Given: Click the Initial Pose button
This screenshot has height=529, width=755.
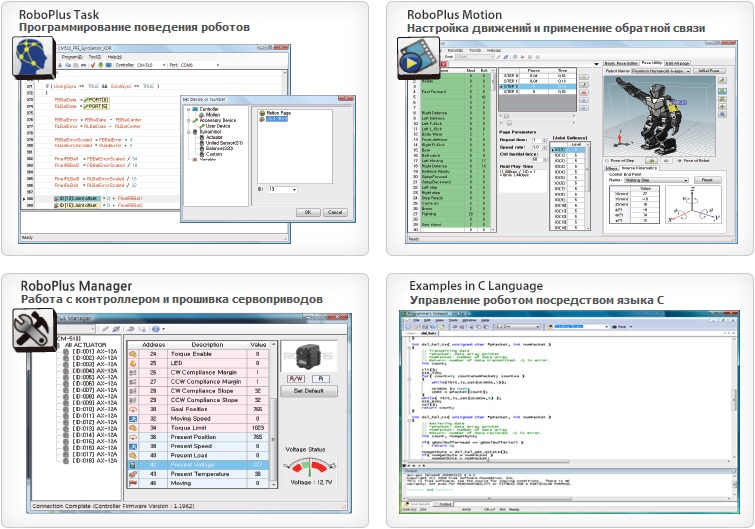Looking at the screenshot, I should (x=709, y=71).
